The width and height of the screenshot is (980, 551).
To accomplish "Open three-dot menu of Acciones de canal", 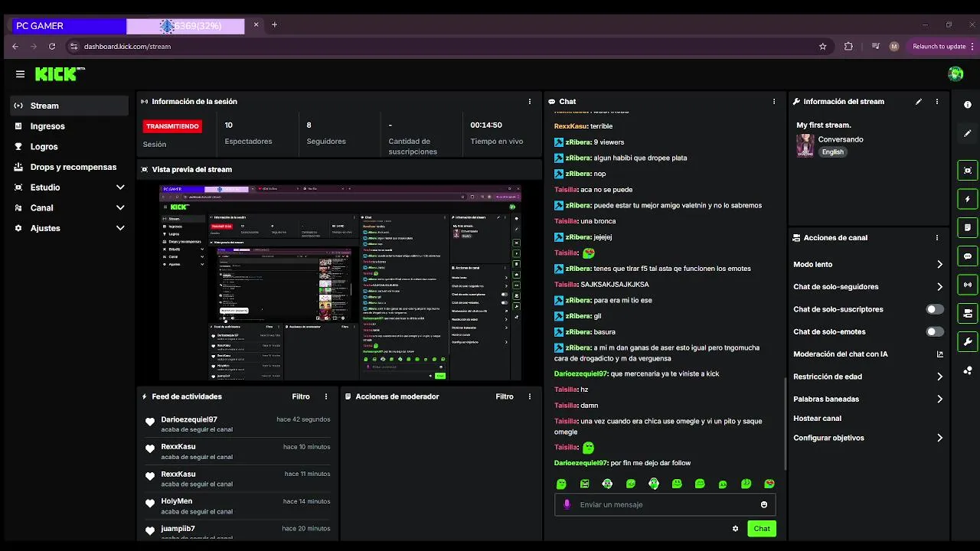I will 936,237.
